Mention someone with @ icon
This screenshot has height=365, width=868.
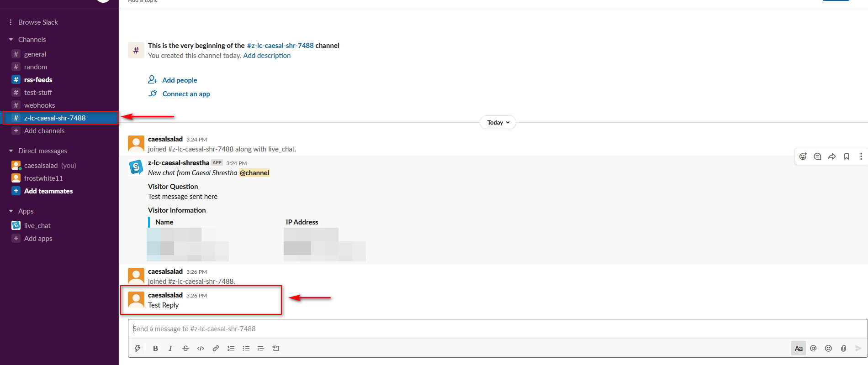[x=813, y=349]
